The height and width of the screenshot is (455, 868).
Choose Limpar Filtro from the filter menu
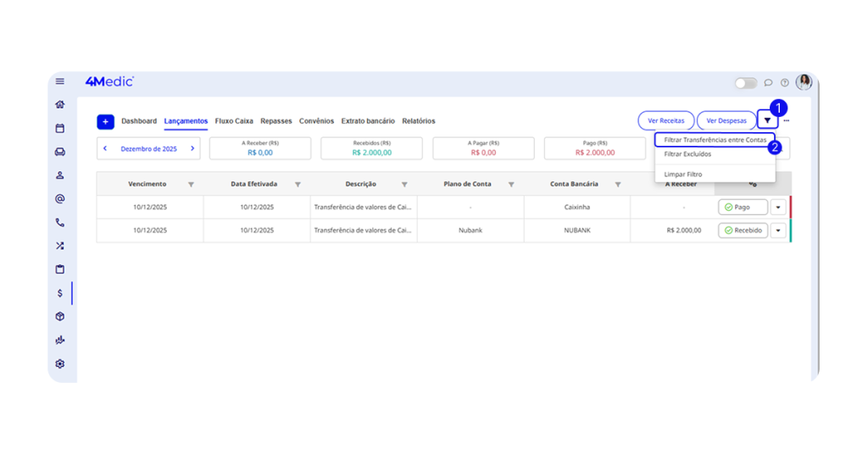pos(683,175)
